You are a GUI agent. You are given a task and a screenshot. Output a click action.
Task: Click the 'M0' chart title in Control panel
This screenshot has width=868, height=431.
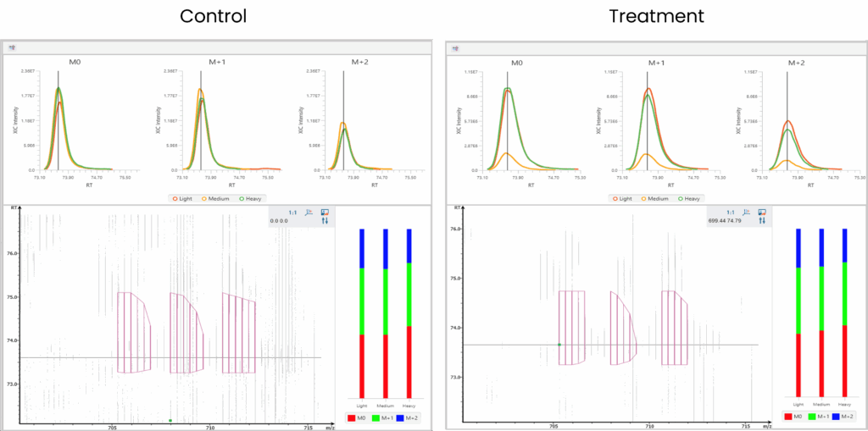(x=75, y=63)
